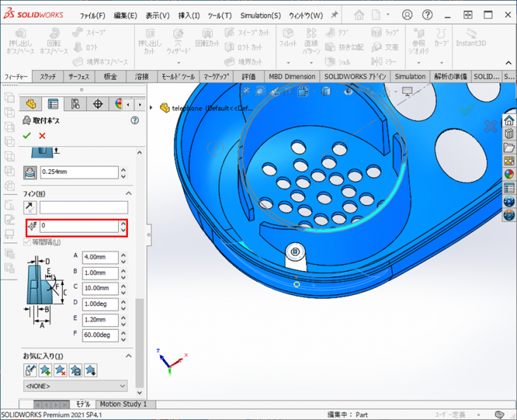
Task: Open the DimXpertManager crosshair tab
Action: [x=97, y=104]
